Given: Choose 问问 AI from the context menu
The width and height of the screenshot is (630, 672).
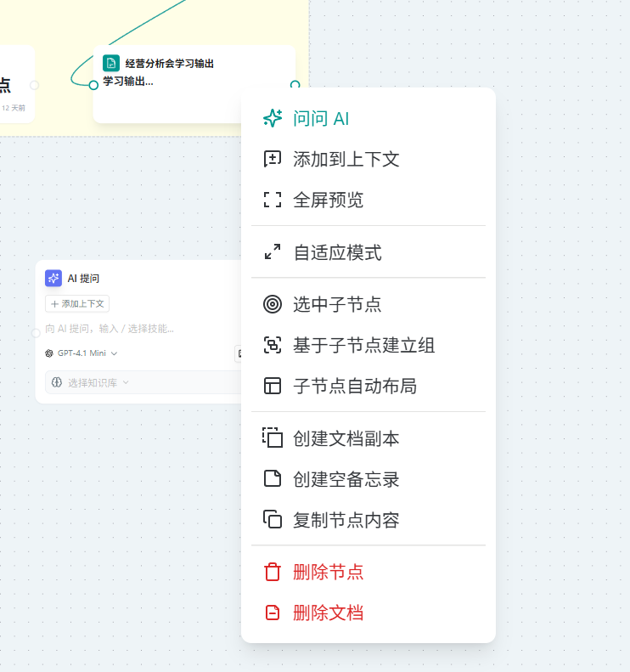Looking at the screenshot, I should [x=368, y=119].
